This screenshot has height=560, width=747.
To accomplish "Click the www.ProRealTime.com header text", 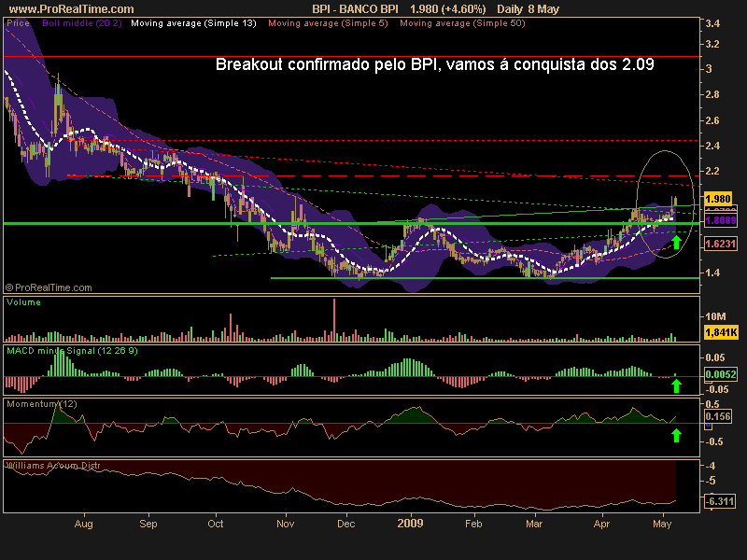I will (x=72, y=9).
